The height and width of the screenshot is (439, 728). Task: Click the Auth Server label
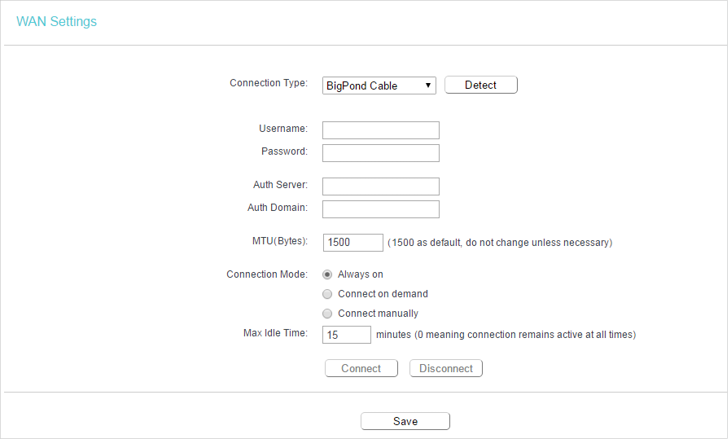[280, 185]
